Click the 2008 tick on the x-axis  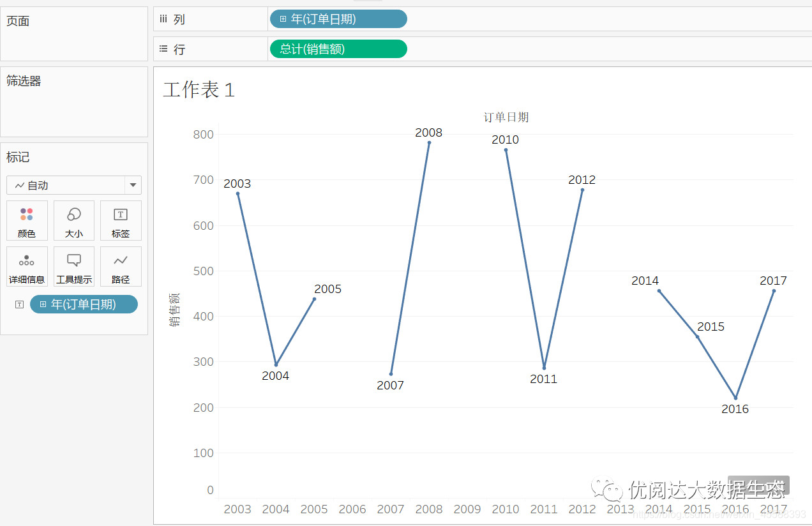tap(429, 509)
